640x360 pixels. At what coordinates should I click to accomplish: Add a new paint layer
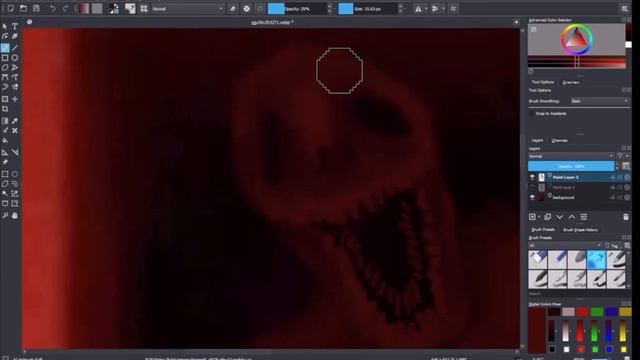(x=532, y=217)
